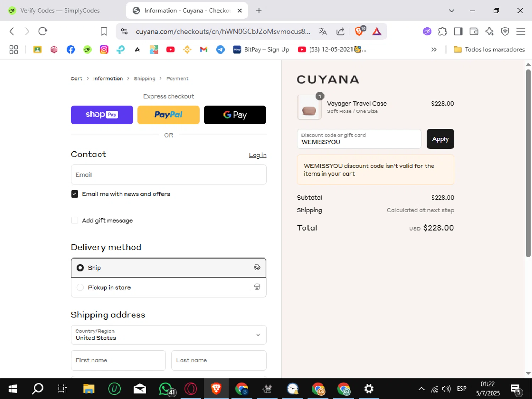
Task: Open the Todos los marcadores folder
Action: click(489, 50)
